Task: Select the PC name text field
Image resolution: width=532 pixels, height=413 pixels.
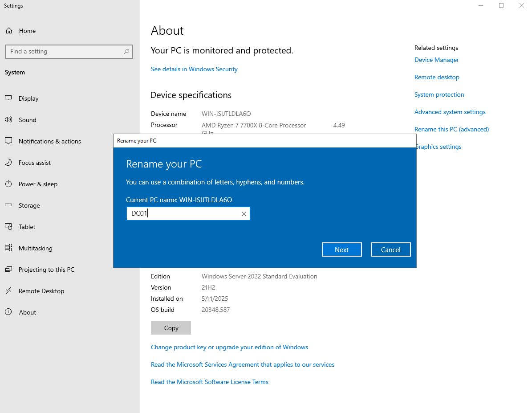Action: point(183,213)
